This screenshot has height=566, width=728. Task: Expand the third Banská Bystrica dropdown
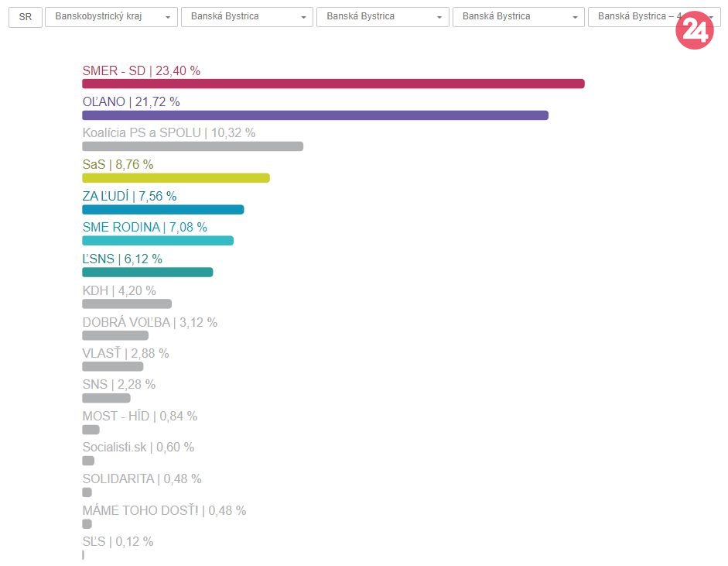[518, 17]
